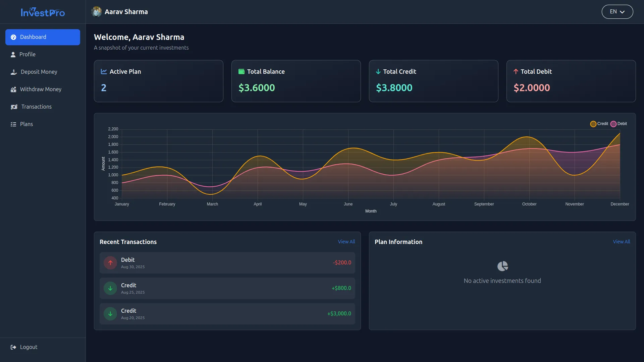The height and width of the screenshot is (362, 644).
Task: Expand language chevron arrow next to EN
Action: click(622, 12)
